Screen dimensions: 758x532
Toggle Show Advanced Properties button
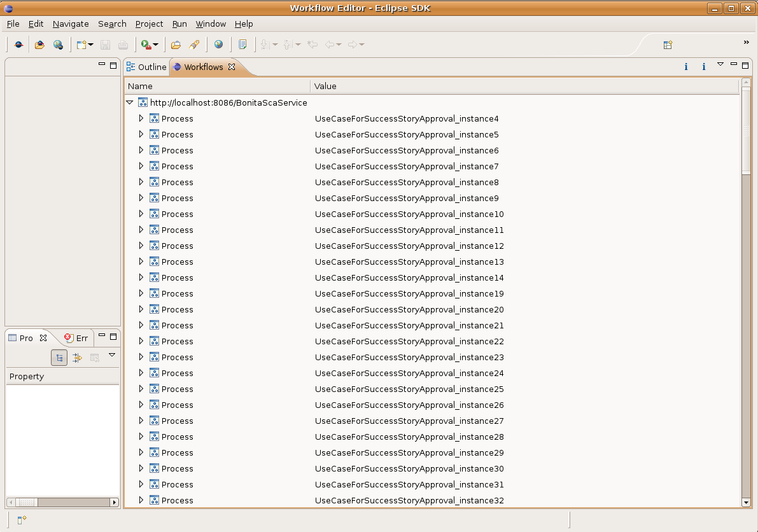[x=77, y=358]
